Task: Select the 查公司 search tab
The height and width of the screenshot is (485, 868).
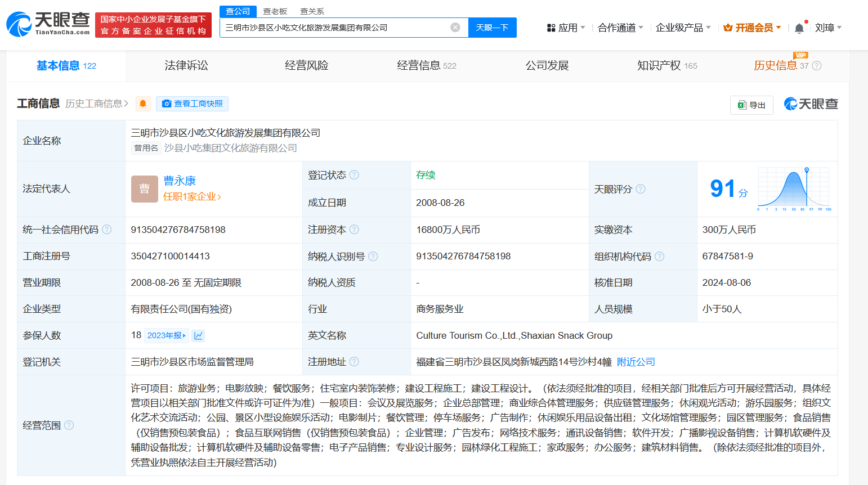Action: 238,11
